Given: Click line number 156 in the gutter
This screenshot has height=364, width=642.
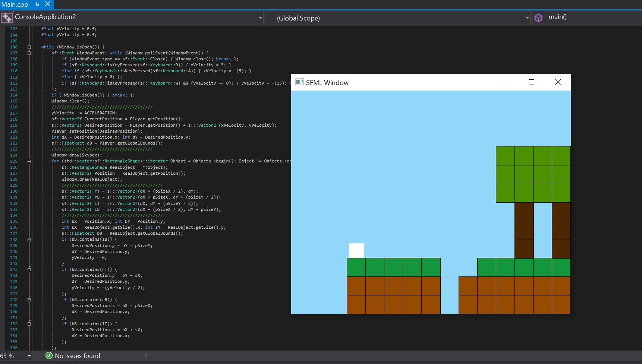Looking at the screenshot, I should (x=14, y=348).
